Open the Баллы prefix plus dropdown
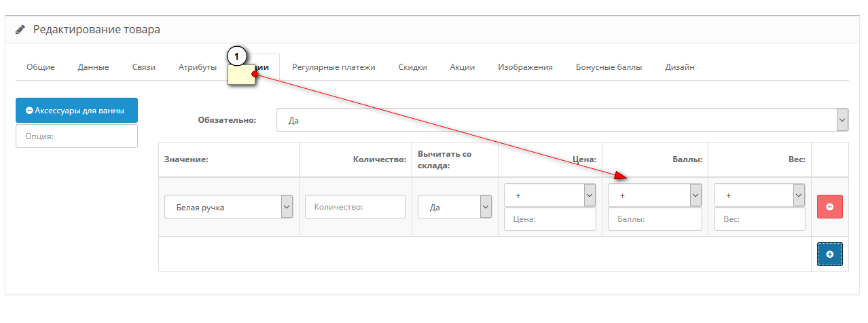 [655, 195]
